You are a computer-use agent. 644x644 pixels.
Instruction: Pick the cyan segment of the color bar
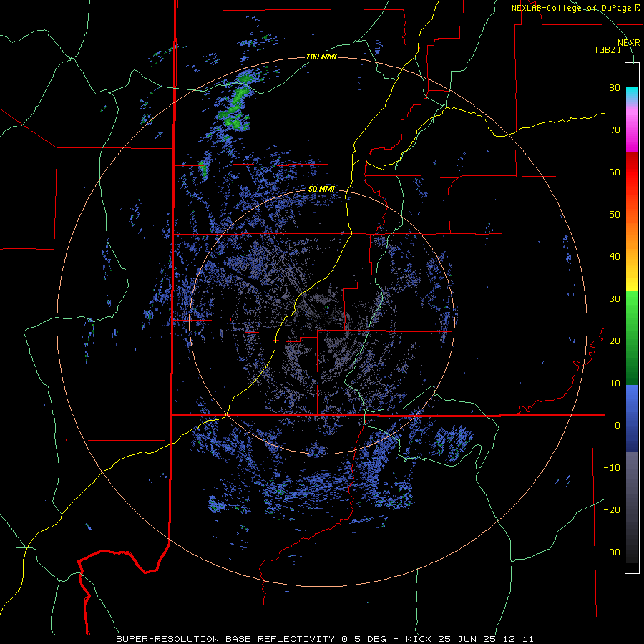point(632,94)
